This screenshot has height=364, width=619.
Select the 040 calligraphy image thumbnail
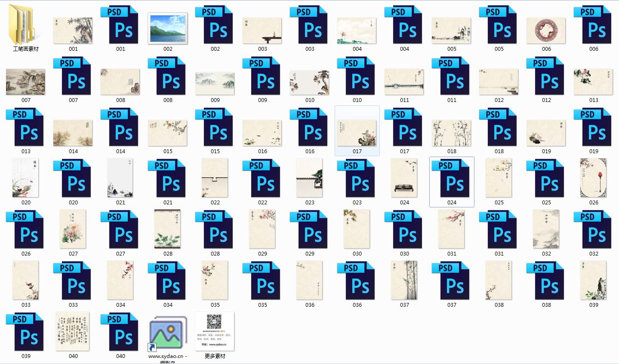[73, 331]
